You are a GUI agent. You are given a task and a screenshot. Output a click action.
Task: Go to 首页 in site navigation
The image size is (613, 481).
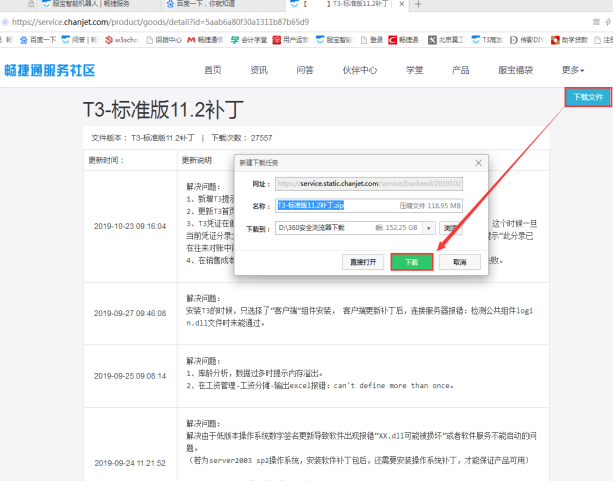213,70
